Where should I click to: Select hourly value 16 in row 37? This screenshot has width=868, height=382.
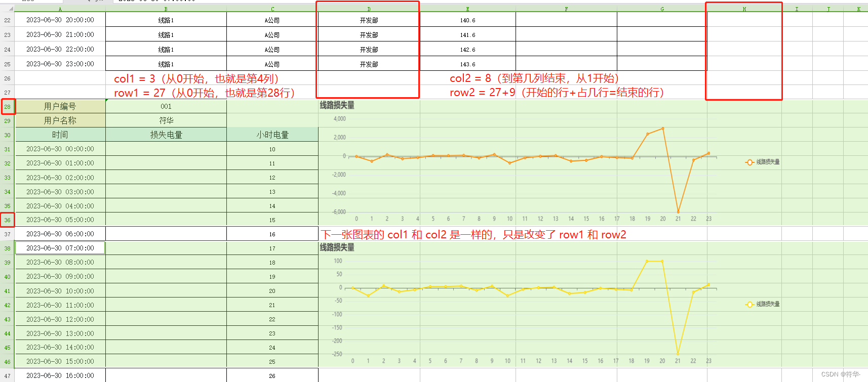click(272, 234)
